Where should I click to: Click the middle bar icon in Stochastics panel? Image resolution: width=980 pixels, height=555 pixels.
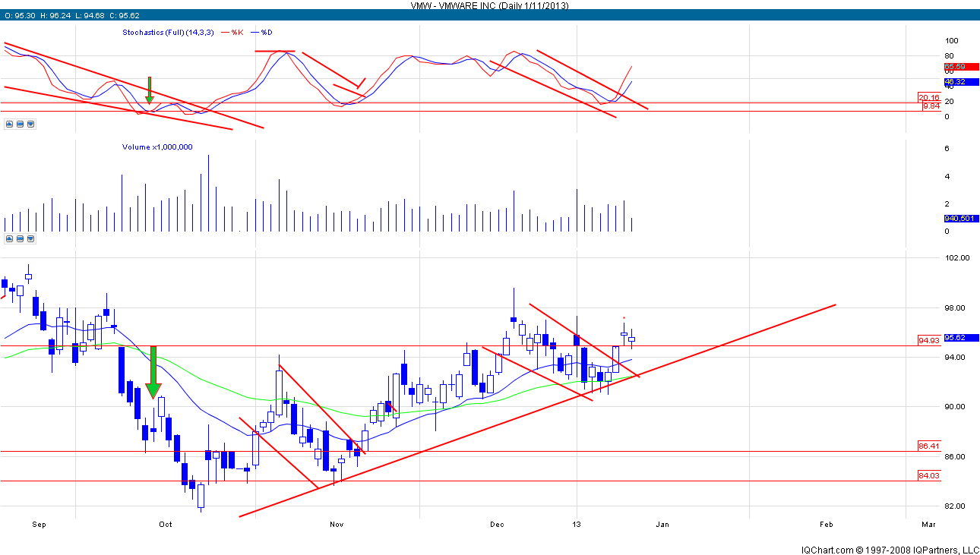point(19,124)
